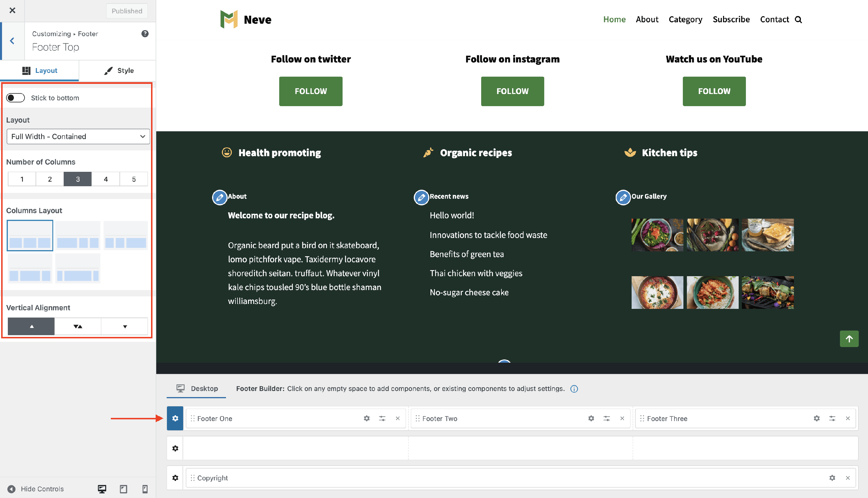Switch to the mobile preview icon
Image resolution: width=868 pixels, height=498 pixels.
[145, 489]
